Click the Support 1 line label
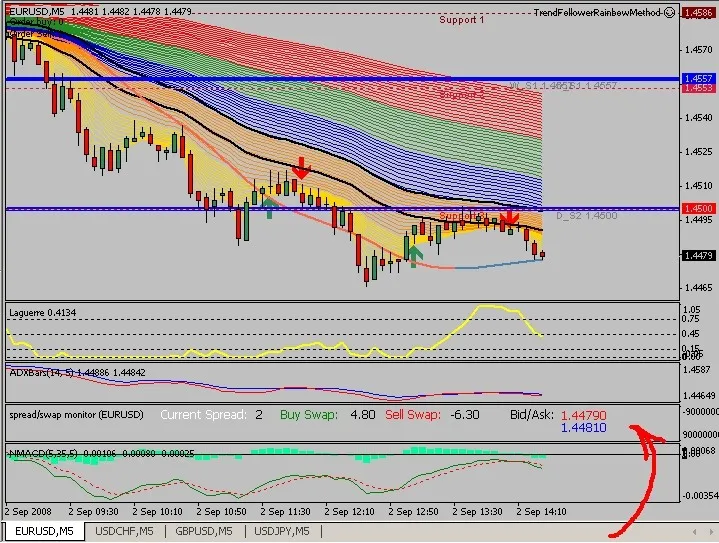Image resolution: width=719 pixels, height=543 pixels. pyautogui.click(x=462, y=20)
